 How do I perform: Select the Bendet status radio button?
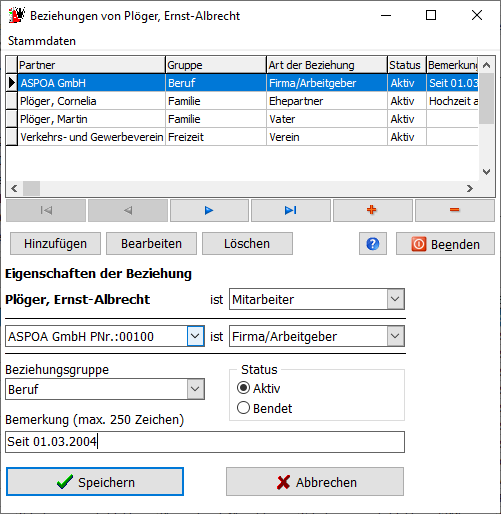(x=243, y=408)
